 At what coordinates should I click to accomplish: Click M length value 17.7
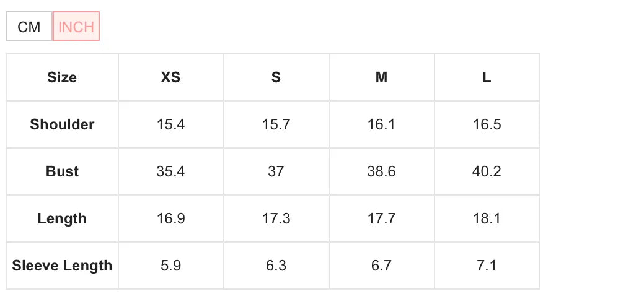click(x=381, y=218)
